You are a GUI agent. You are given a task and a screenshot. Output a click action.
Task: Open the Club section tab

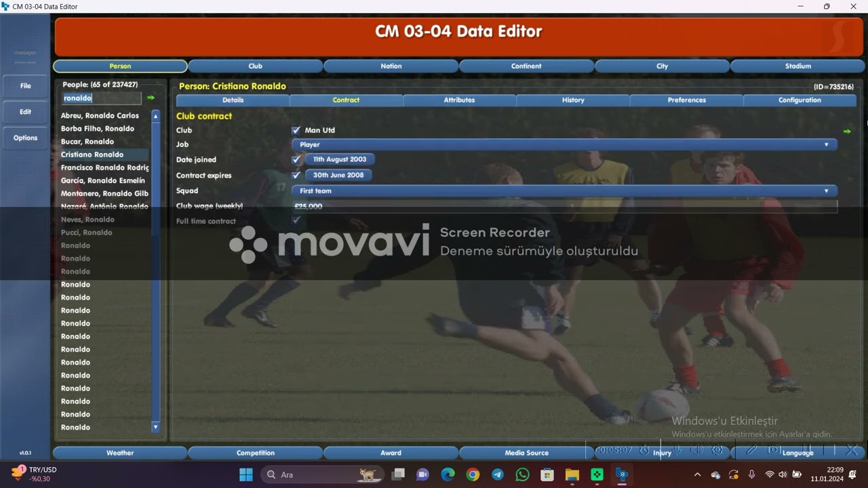pos(255,66)
